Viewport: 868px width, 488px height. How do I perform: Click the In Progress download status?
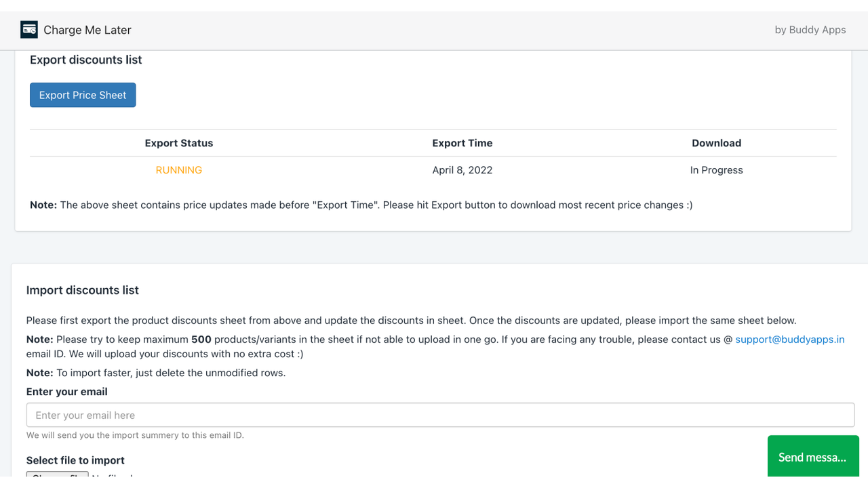(x=716, y=170)
